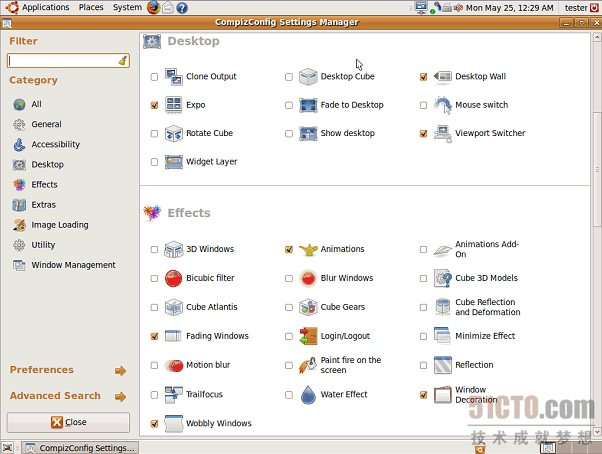Open the System menu

127,7
